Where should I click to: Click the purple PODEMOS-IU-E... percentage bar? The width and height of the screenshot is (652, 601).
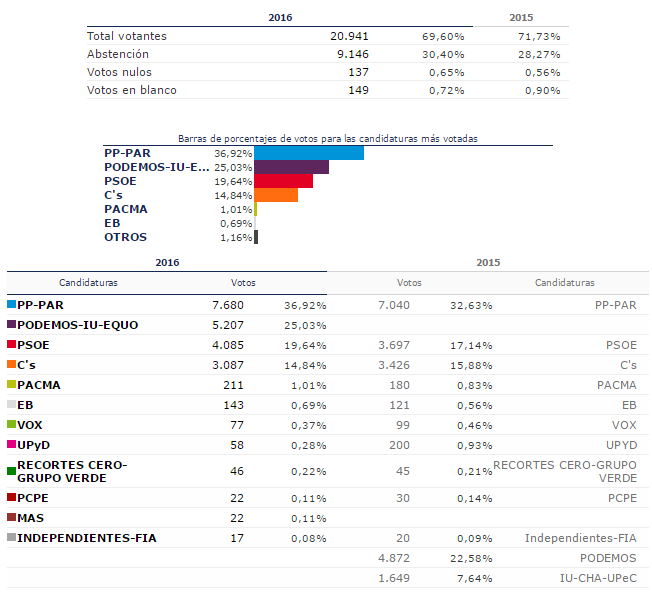[x=291, y=167]
